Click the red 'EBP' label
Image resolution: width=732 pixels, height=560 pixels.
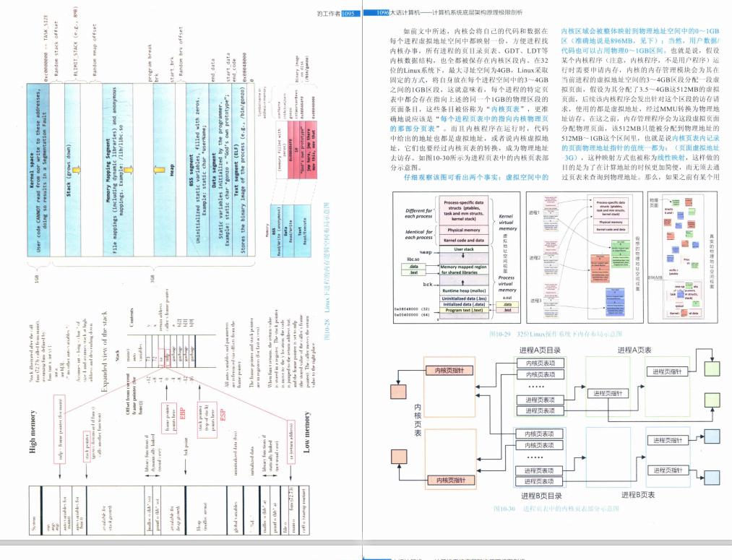click(x=183, y=414)
